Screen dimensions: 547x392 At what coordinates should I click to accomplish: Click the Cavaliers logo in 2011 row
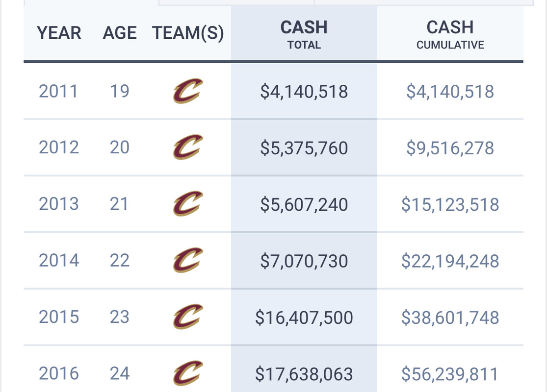pyautogui.click(x=188, y=91)
